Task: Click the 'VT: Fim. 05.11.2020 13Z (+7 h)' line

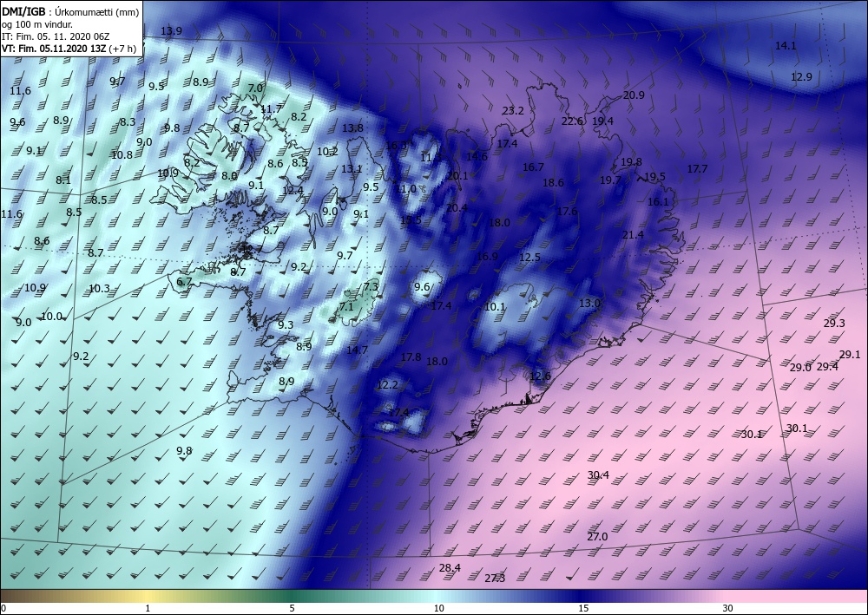Action: tap(69, 49)
